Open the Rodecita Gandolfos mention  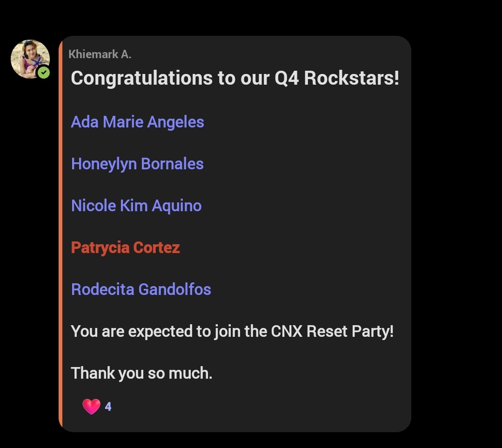coord(141,289)
